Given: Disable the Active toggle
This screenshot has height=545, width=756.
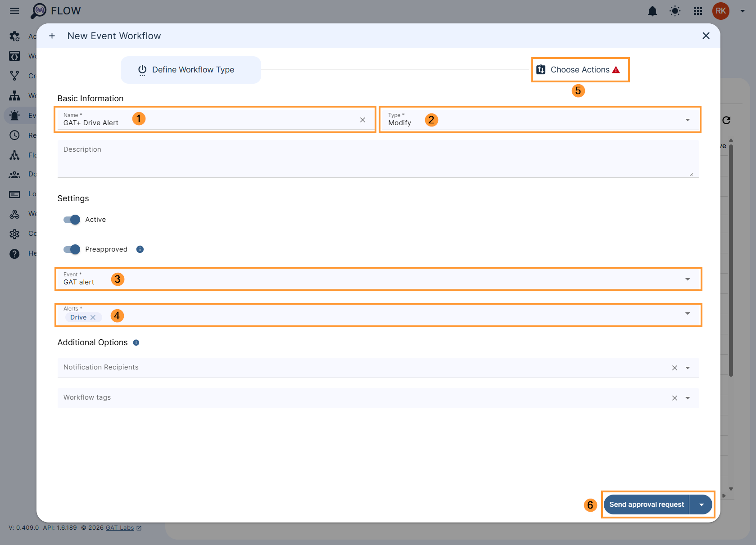Looking at the screenshot, I should (x=71, y=220).
